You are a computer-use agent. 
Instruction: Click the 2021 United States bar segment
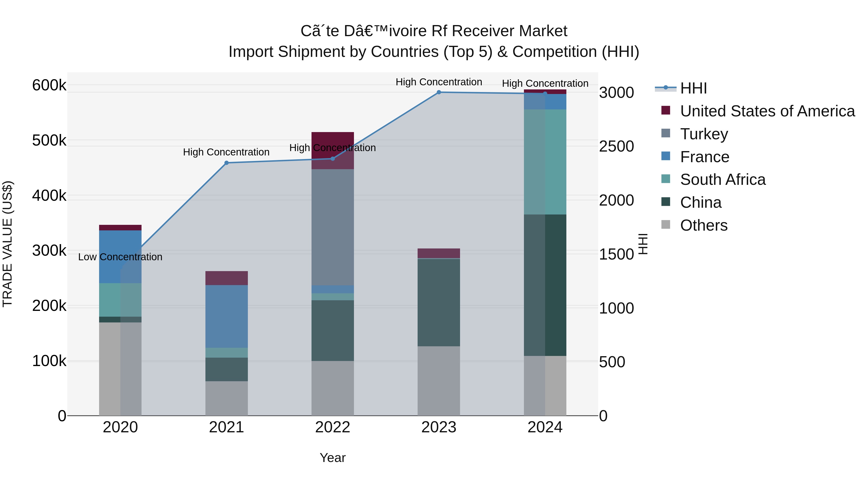pyautogui.click(x=226, y=278)
